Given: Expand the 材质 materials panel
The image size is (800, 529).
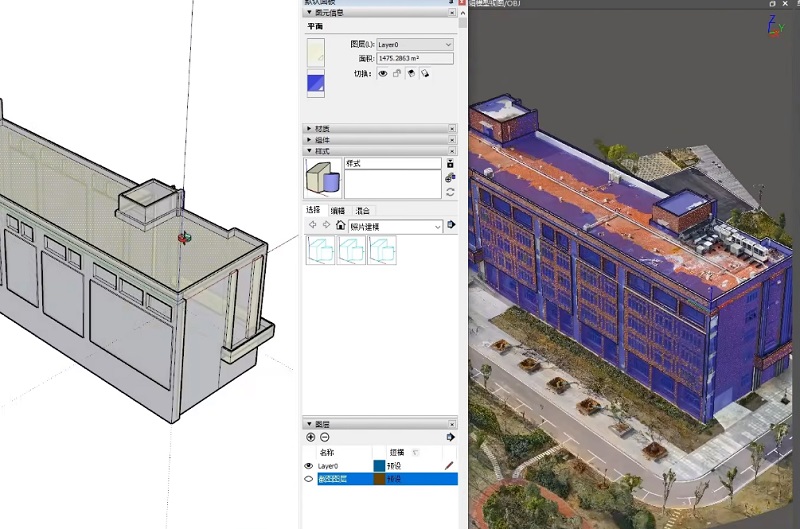Looking at the screenshot, I should click(308, 128).
